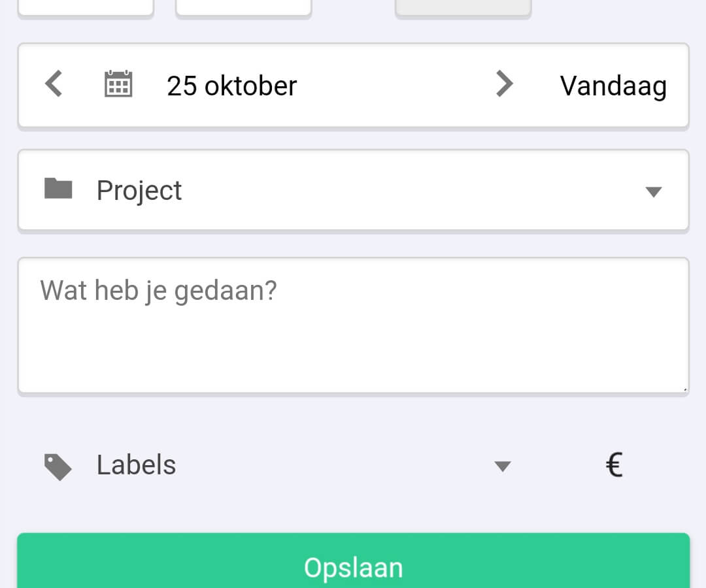Jump to today via Vandaag

(613, 86)
